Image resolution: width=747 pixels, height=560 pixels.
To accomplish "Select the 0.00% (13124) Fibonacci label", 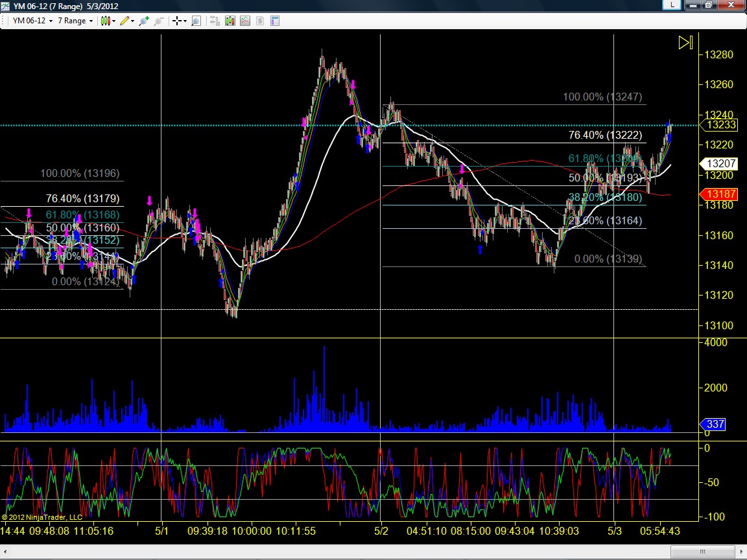I will [86, 281].
